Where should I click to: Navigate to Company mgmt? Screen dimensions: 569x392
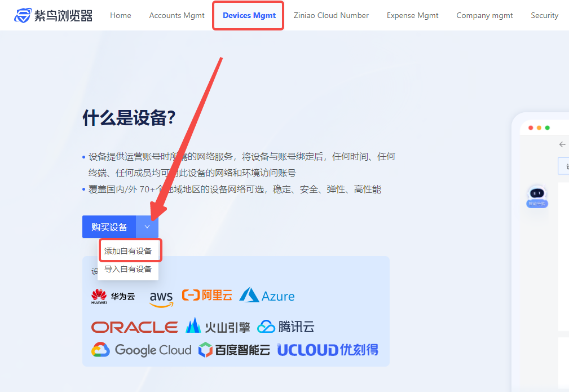pyautogui.click(x=484, y=15)
